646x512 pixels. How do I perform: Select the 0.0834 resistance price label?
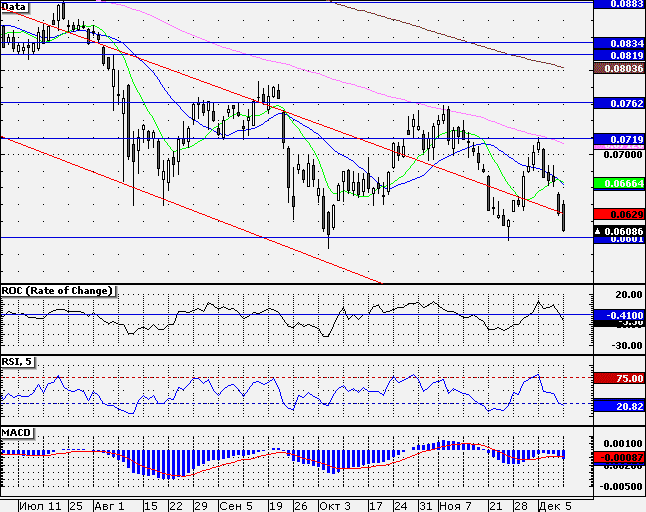[x=620, y=43]
